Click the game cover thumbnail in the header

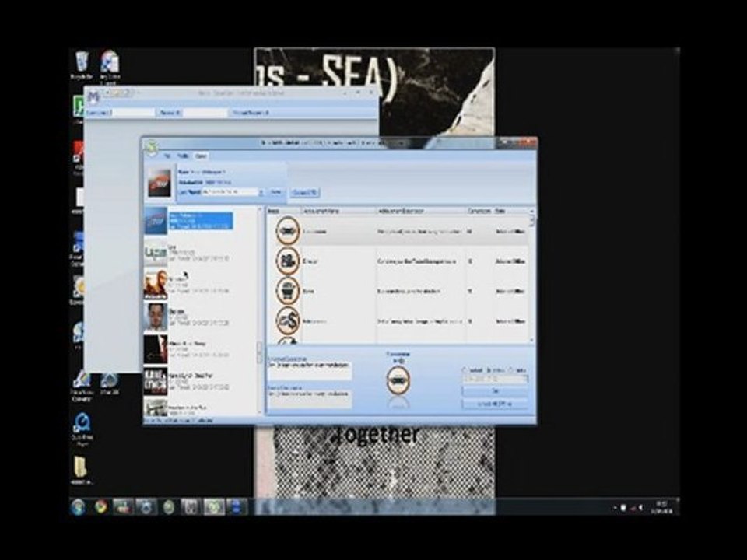click(x=160, y=182)
